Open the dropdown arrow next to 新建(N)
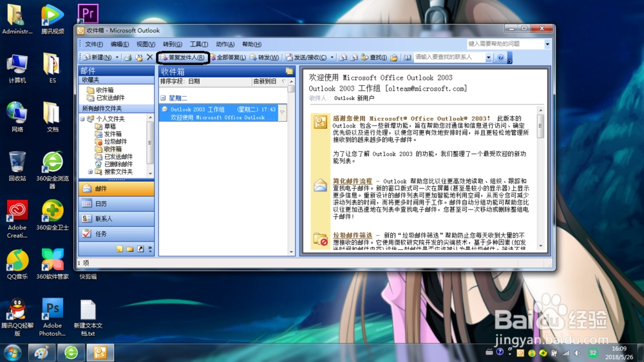 pos(117,57)
